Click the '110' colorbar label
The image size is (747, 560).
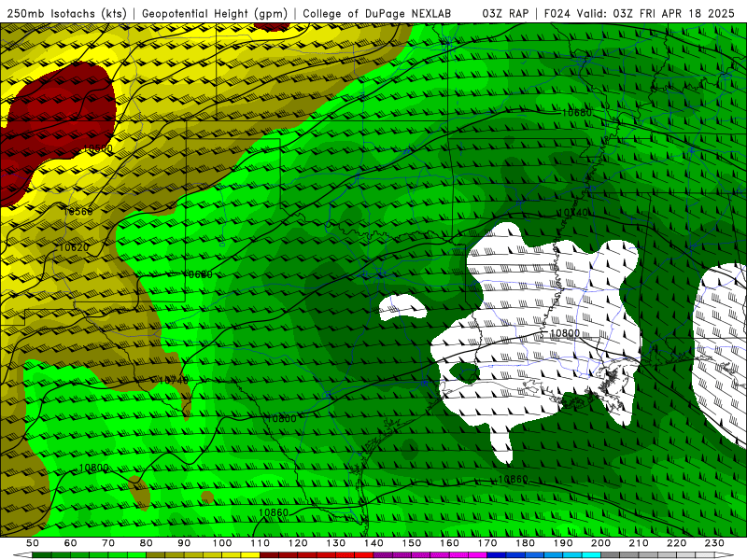(x=261, y=543)
